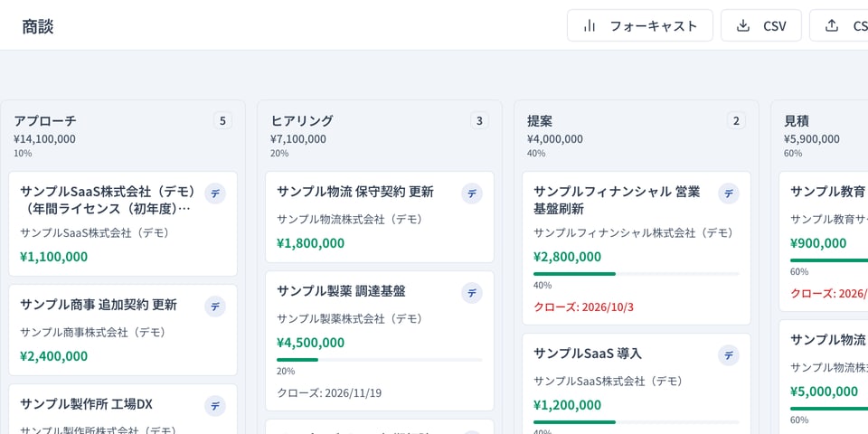868x434 pixels.
Task: Select the 提案 column header
Action: click(x=540, y=120)
